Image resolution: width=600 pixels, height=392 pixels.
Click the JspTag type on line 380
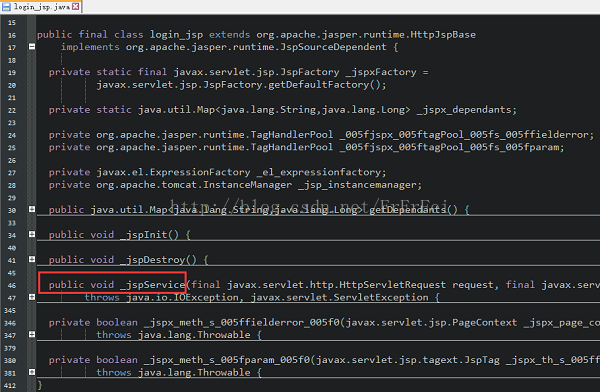click(482, 360)
